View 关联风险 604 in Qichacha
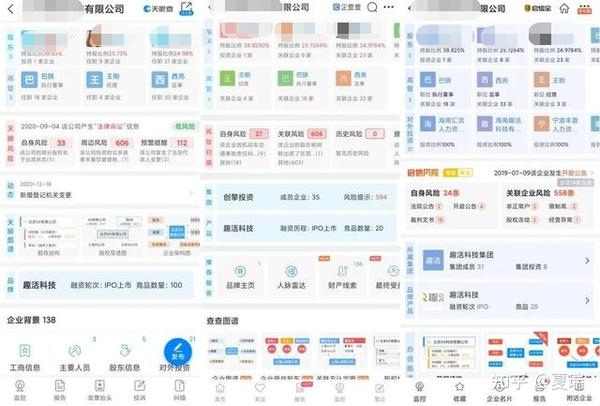The width and height of the screenshot is (600, 406). [302, 147]
